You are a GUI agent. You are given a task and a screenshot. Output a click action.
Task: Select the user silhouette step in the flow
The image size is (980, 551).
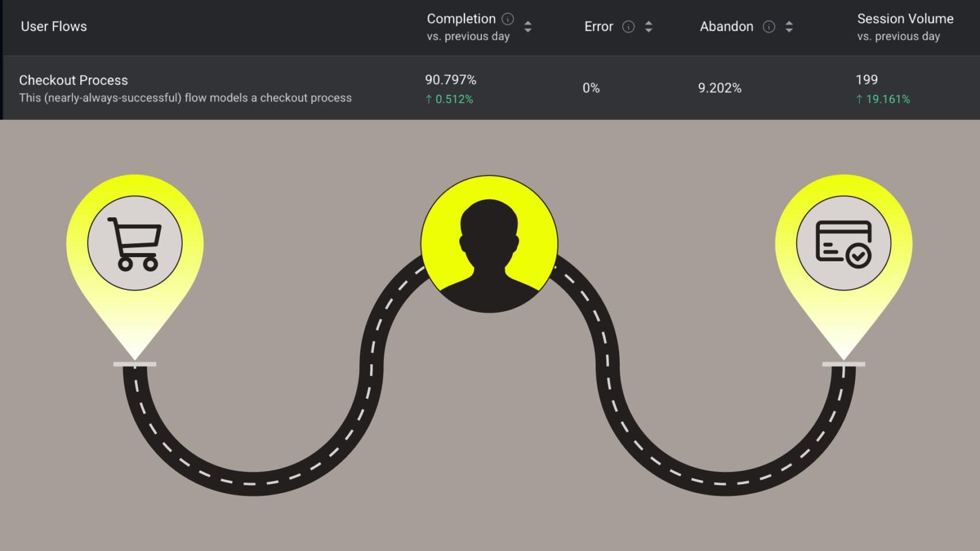click(489, 242)
